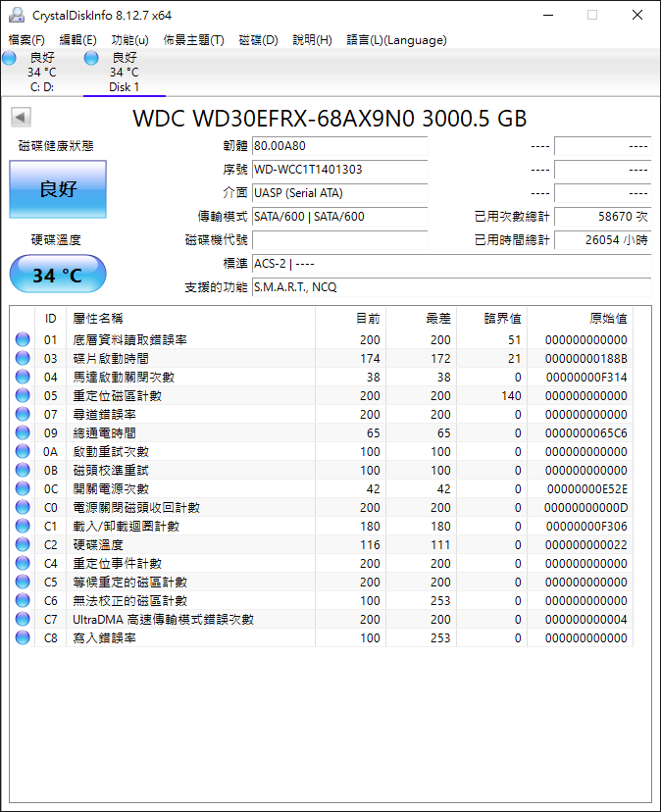Click the 最差 column header
The width and height of the screenshot is (661, 812).
click(x=421, y=319)
